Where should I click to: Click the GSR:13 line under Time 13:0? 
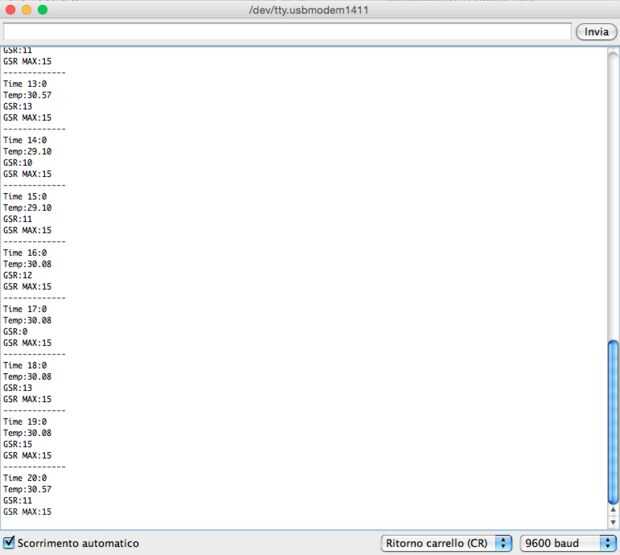[x=17, y=106]
